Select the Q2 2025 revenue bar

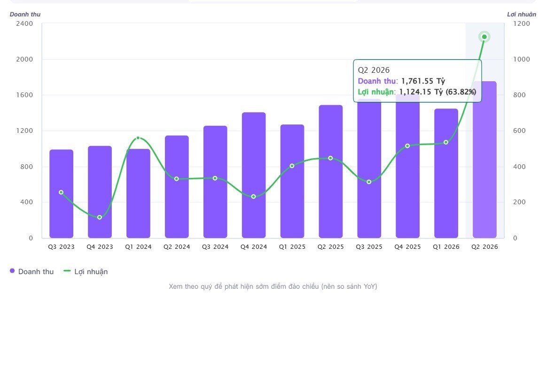(x=331, y=171)
